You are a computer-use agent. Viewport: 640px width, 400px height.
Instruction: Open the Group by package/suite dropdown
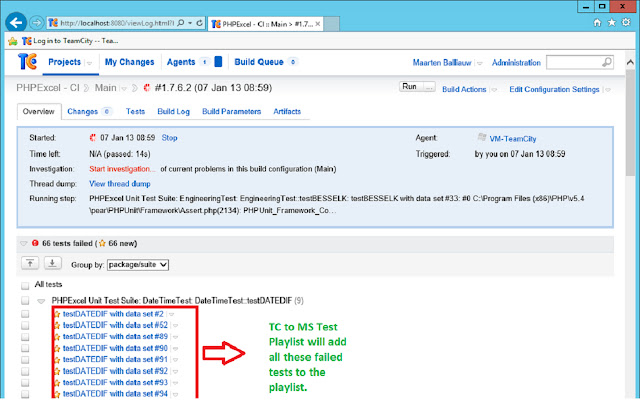coord(138,264)
